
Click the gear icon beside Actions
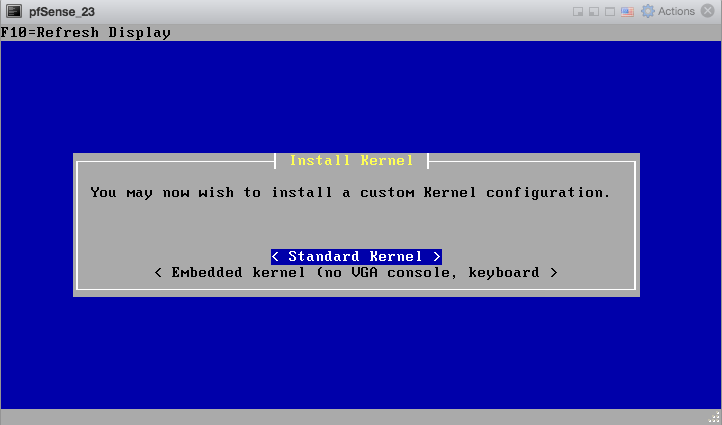tap(648, 11)
